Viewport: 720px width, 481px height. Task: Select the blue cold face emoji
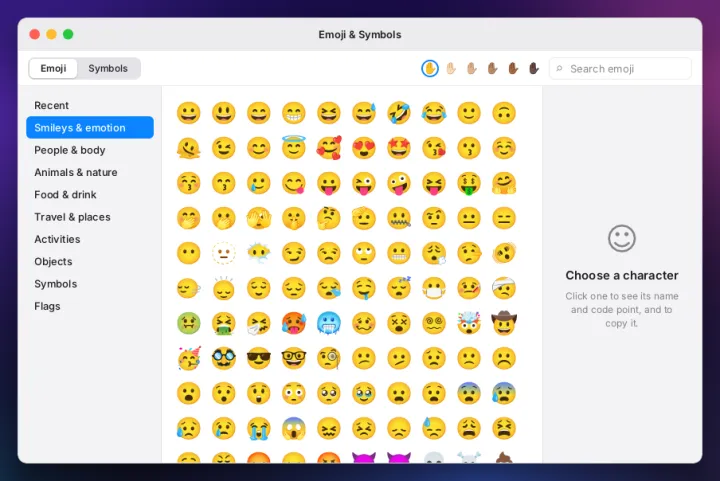click(x=329, y=324)
